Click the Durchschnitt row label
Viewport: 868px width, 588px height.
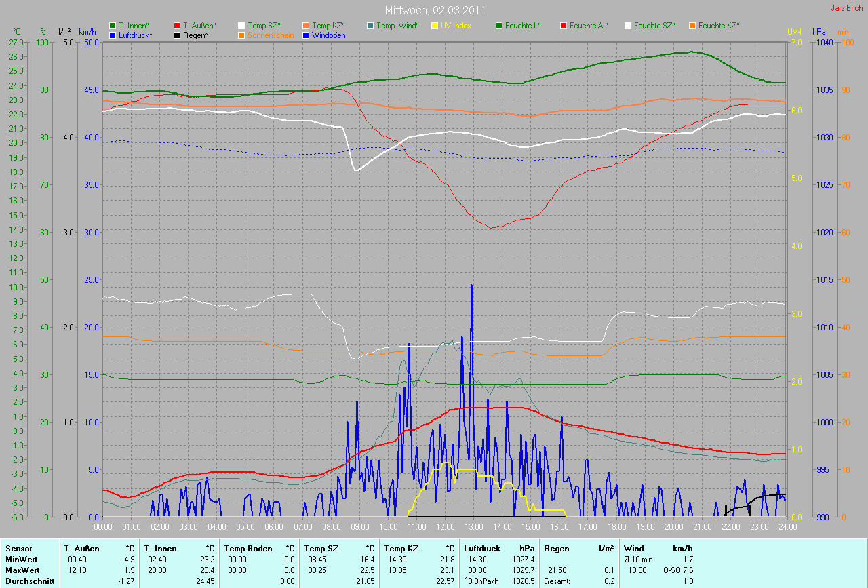26,581
